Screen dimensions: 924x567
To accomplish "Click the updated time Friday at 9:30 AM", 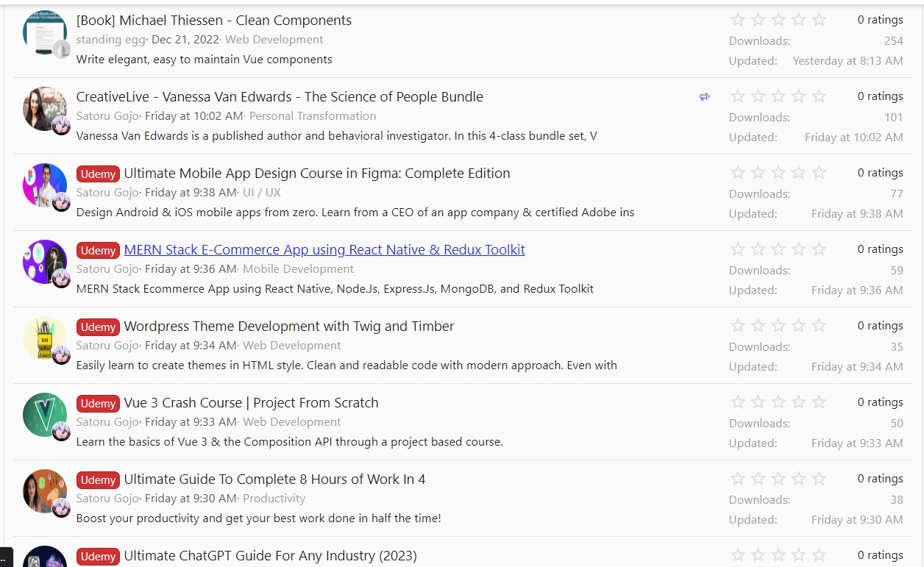I will pos(857,520).
